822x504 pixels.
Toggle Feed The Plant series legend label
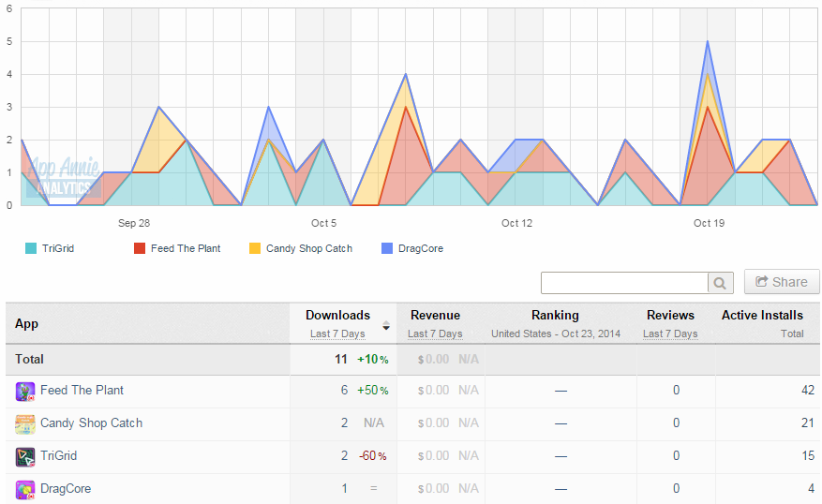pos(186,248)
